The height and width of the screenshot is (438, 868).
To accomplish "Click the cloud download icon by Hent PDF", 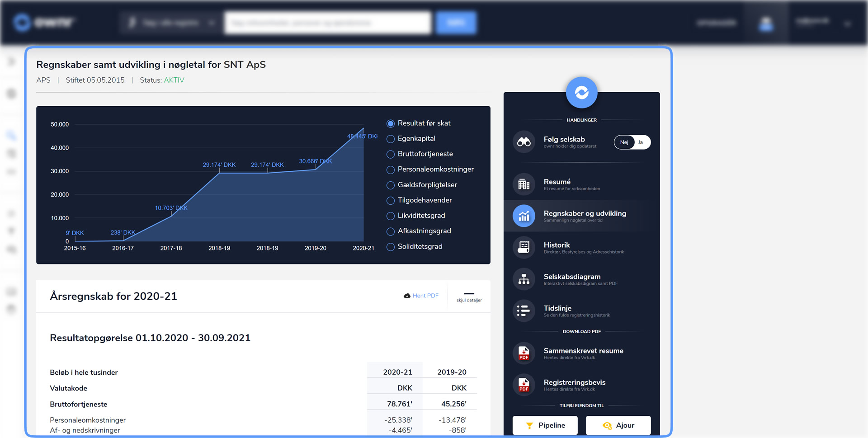I will (x=407, y=296).
